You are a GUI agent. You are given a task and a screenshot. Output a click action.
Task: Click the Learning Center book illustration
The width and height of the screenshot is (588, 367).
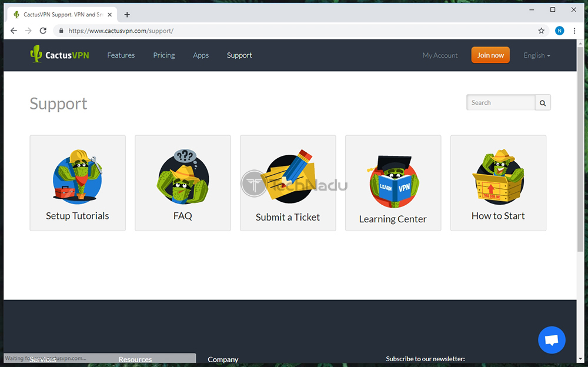click(394, 182)
